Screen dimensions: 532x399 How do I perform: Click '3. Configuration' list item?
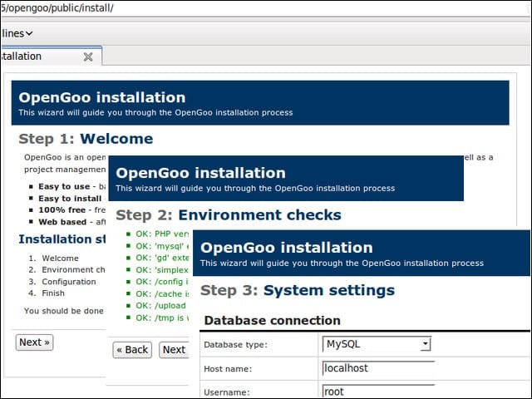62,282
